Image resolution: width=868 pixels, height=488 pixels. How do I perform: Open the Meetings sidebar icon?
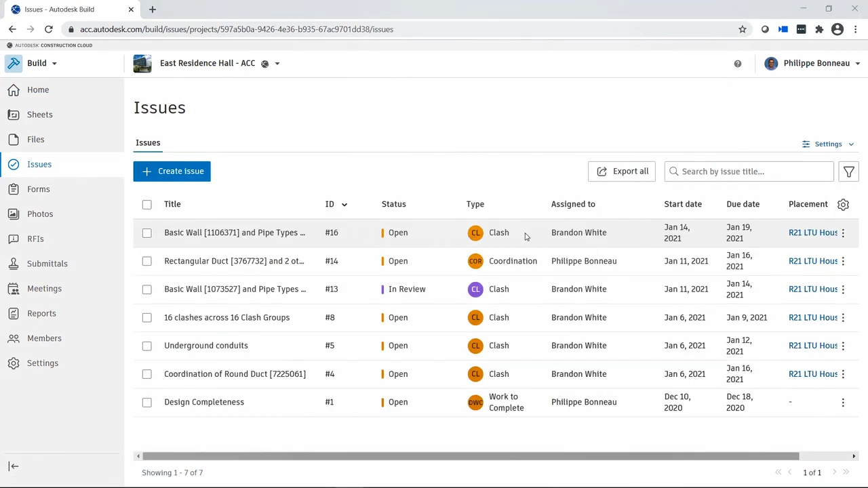[14, 289]
